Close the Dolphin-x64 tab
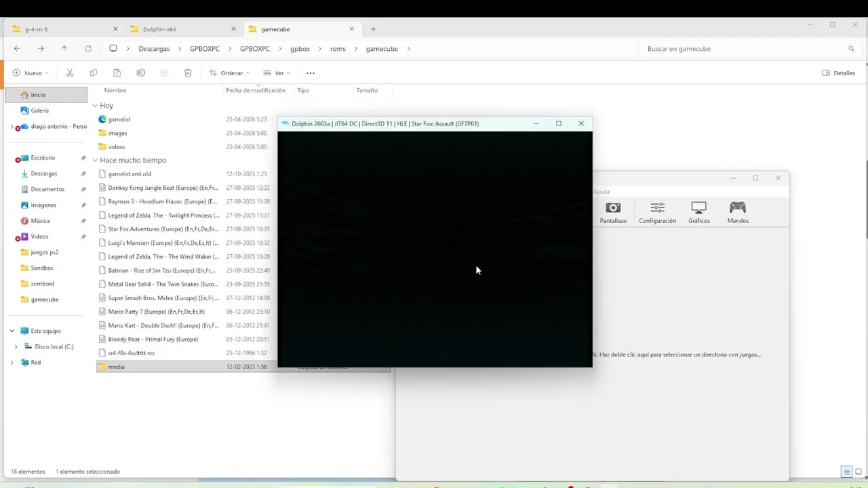Image resolution: width=868 pixels, height=488 pixels. [x=233, y=29]
